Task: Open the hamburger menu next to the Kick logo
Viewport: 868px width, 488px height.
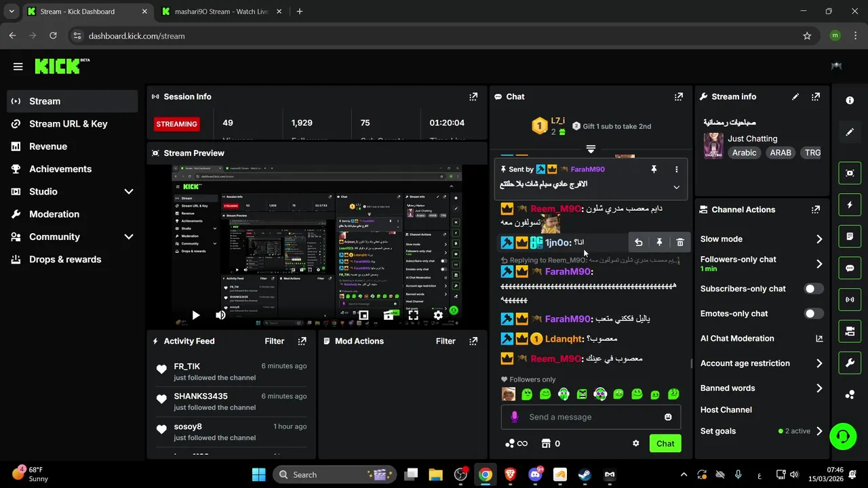Action: click(x=18, y=66)
